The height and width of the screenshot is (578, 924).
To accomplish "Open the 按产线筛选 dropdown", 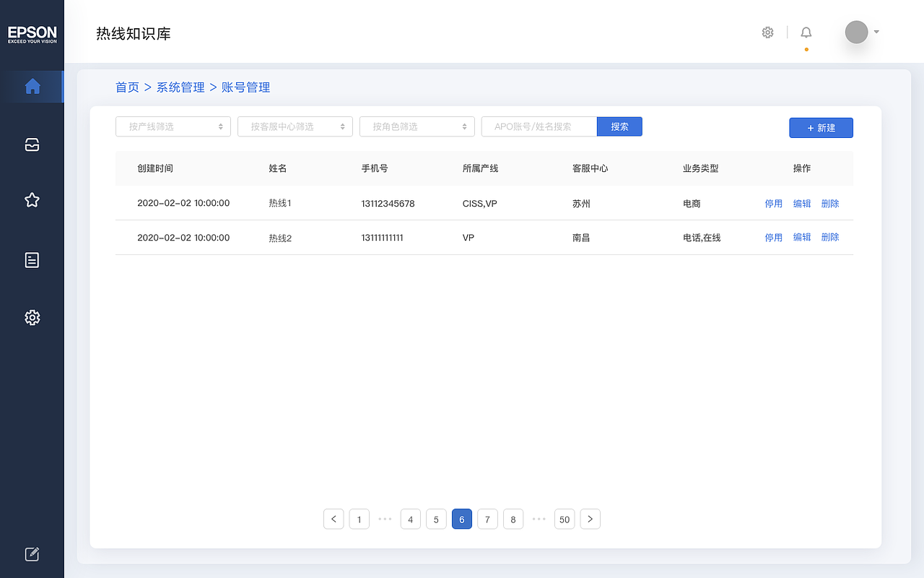I will pyautogui.click(x=173, y=126).
